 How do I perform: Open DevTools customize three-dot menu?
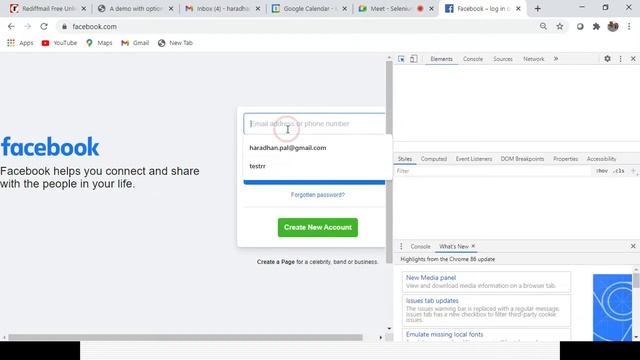pyautogui.click(x=620, y=59)
